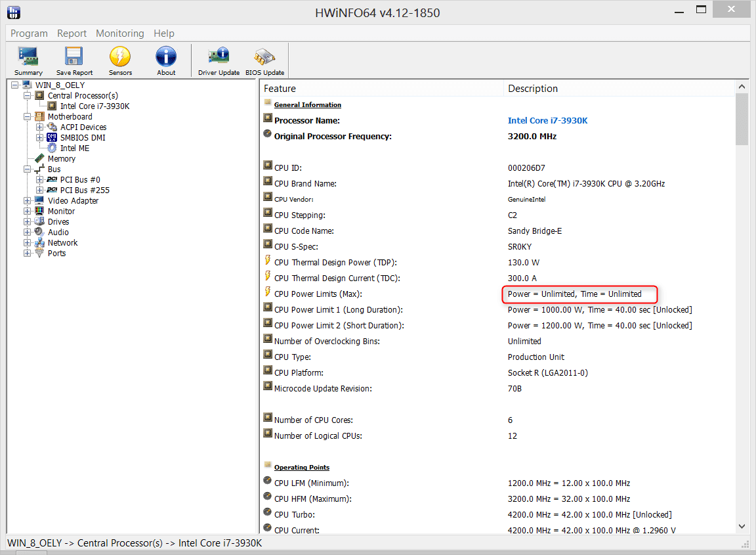Expand the ACPI Devices node
Screen dimensions: 756x555
click(40, 127)
